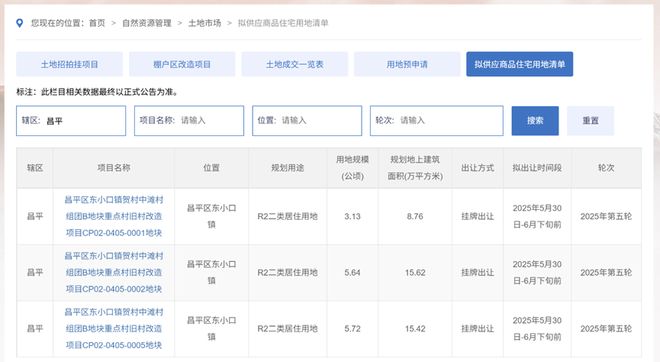The width and height of the screenshot is (660, 362).
Task: Select land size cell 5.72
Action: [x=352, y=328]
